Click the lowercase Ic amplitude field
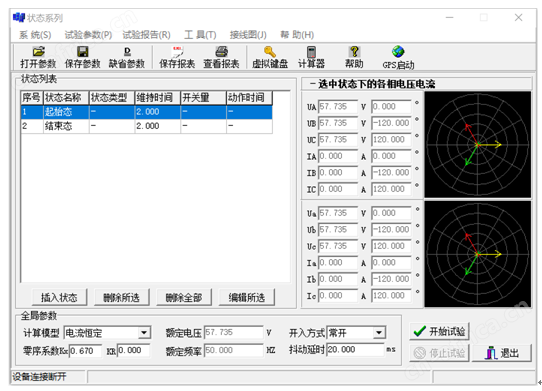The image size is (542, 391). pos(337,296)
